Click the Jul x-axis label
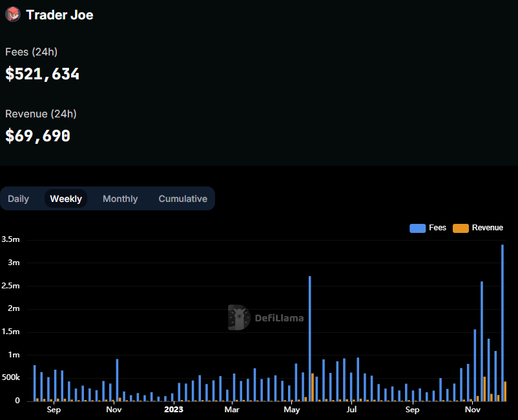The image size is (518, 420). (351, 410)
